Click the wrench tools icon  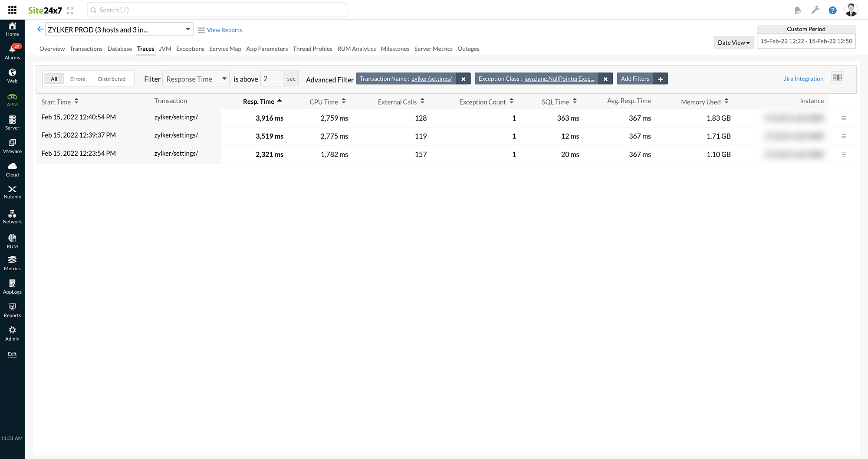tap(815, 10)
